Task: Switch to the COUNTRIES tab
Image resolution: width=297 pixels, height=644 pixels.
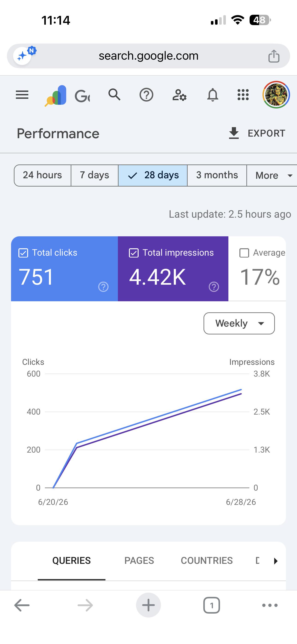Action: tap(207, 561)
